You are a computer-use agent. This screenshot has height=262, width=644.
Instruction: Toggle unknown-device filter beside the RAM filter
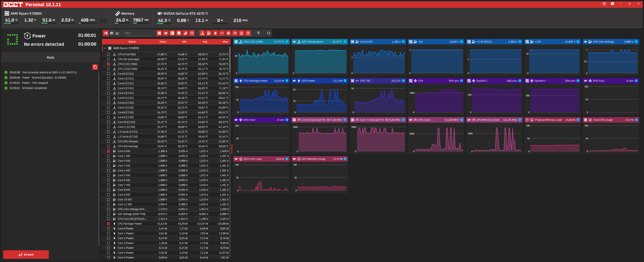click(x=192, y=33)
